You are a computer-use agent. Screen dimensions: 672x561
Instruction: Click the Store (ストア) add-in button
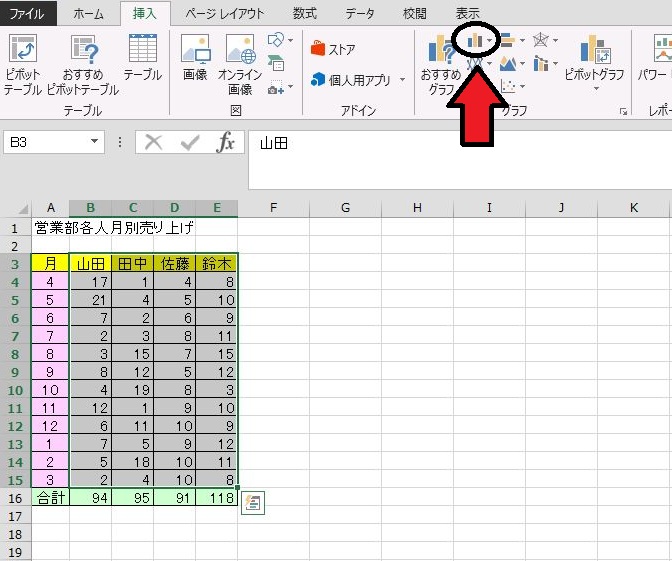point(333,49)
